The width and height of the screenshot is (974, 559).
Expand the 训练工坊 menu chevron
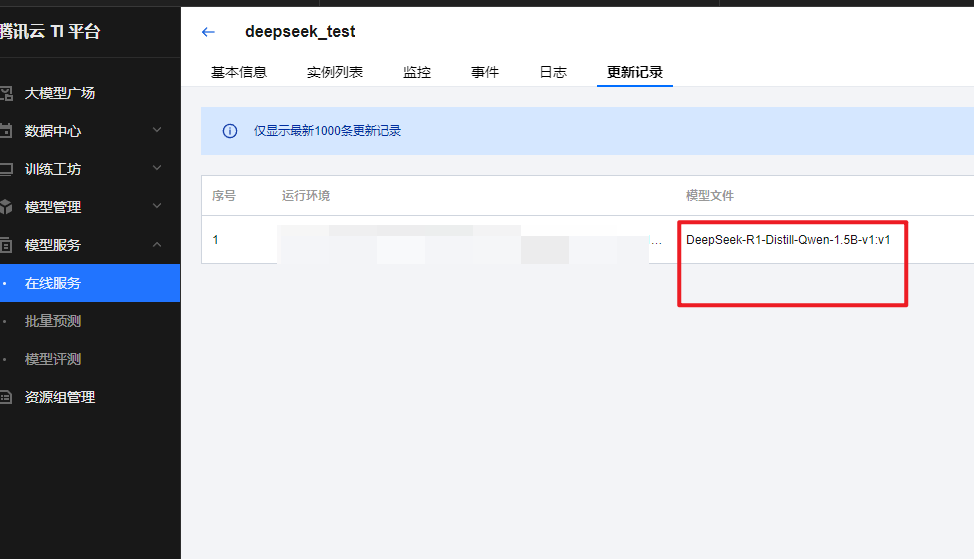tap(157, 168)
